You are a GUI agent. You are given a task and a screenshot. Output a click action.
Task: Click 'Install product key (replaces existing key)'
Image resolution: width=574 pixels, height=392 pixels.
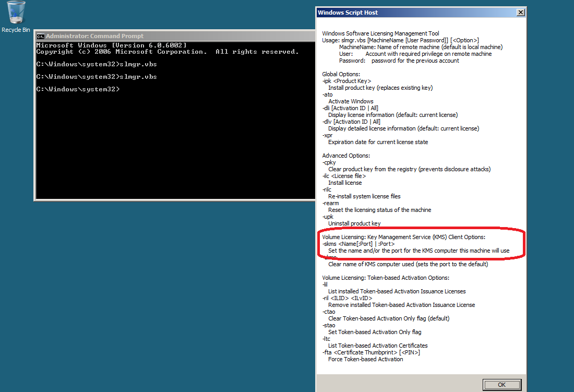coord(380,88)
